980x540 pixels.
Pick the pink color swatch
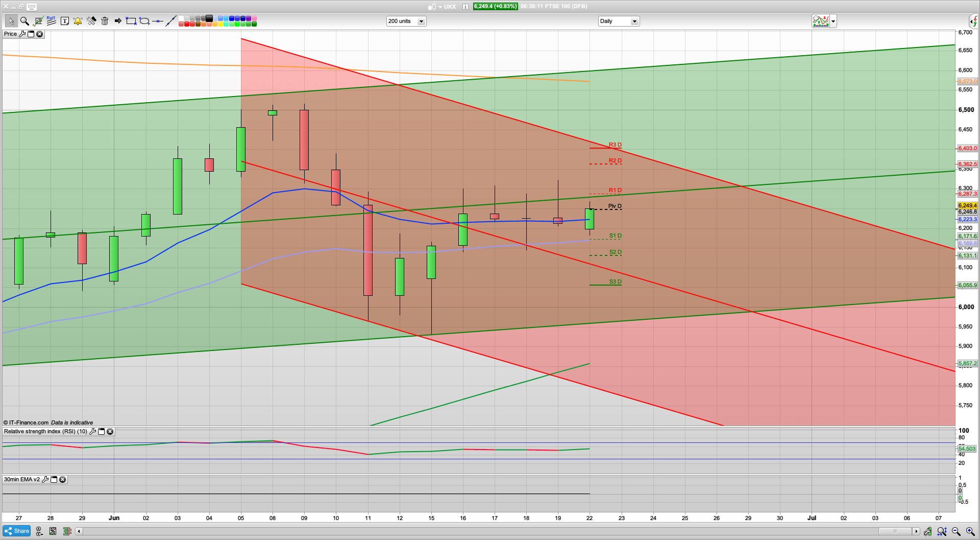pos(254,18)
